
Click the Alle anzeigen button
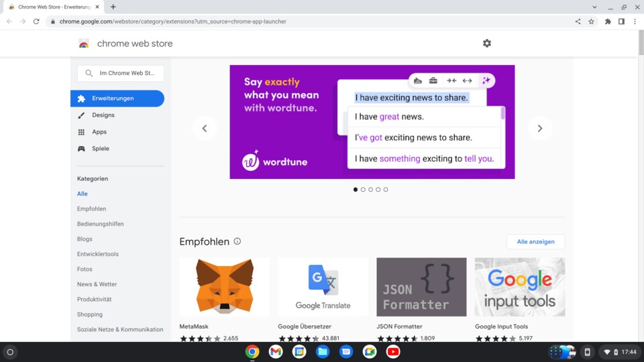click(535, 242)
